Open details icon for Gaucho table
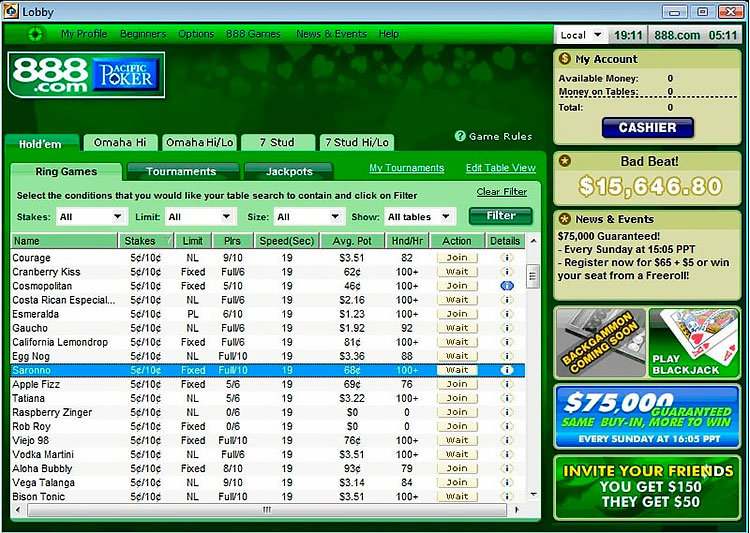Image resolution: width=750 pixels, height=533 pixels. point(507,328)
